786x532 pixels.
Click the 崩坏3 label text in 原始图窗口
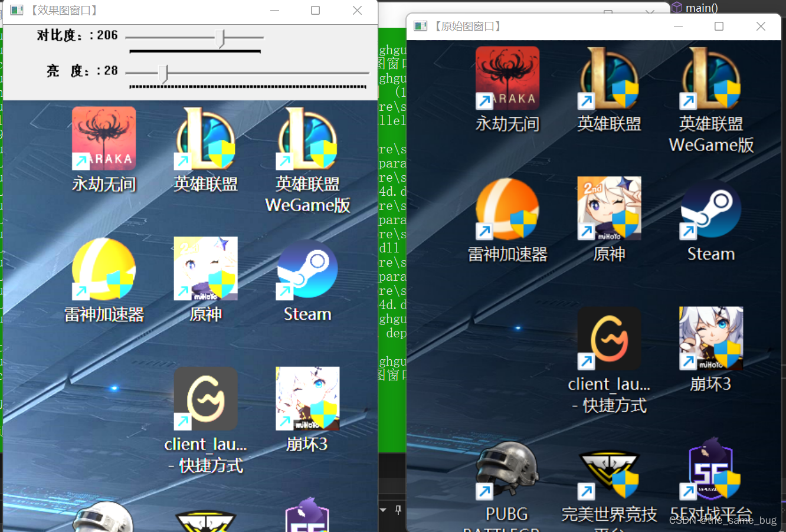[711, 384]
